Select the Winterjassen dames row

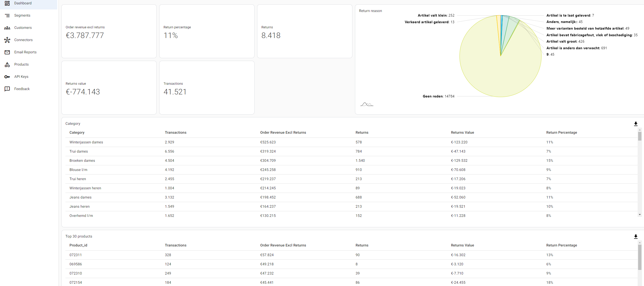point(86,142)
